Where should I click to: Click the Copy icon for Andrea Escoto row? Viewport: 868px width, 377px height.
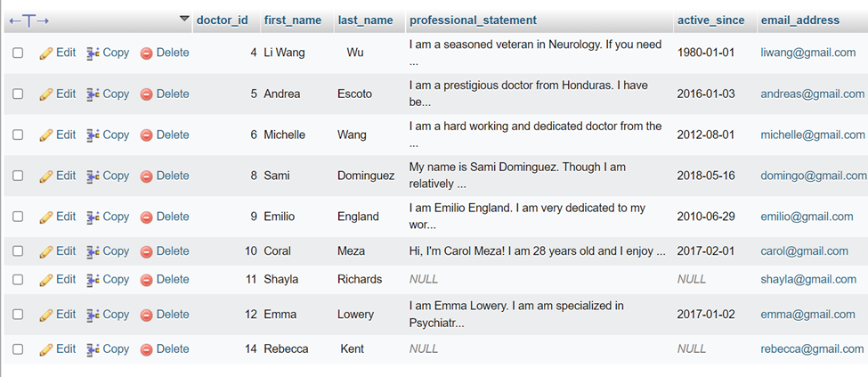pos(93,94)
